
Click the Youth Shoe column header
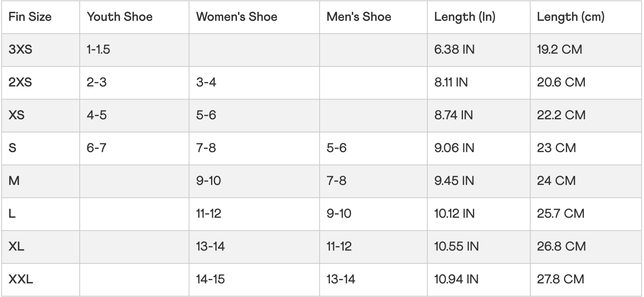click(119, 17)
